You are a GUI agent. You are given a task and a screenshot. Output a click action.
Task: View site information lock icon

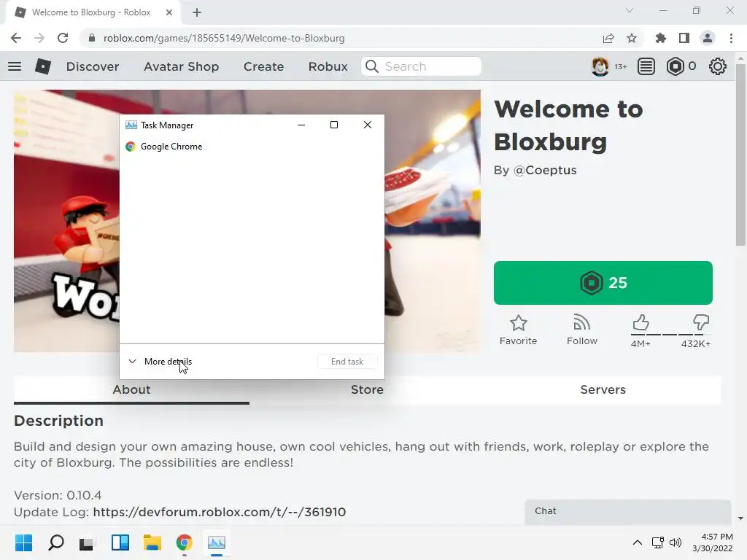92,38
